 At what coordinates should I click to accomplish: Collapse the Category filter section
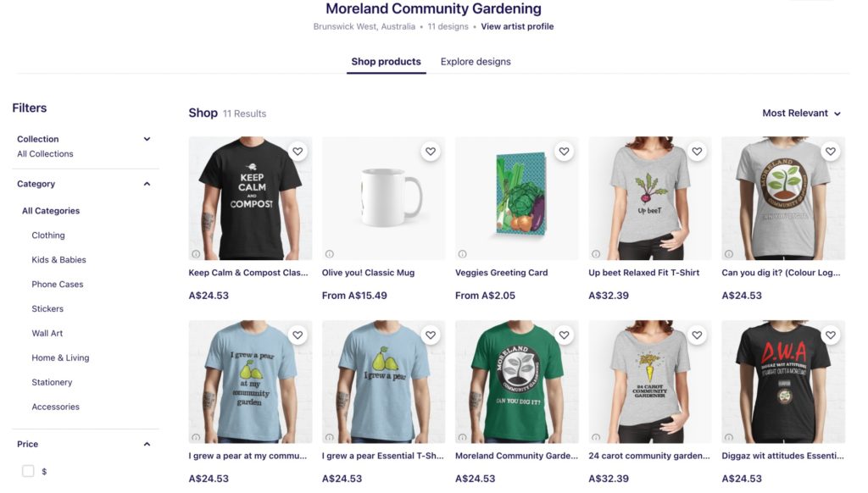click(x=147, y=184)
